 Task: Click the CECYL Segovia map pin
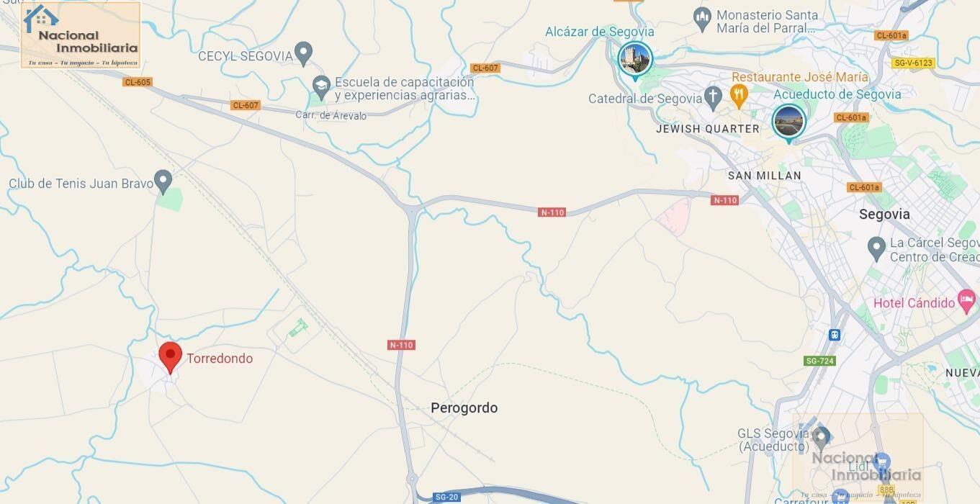304,54
